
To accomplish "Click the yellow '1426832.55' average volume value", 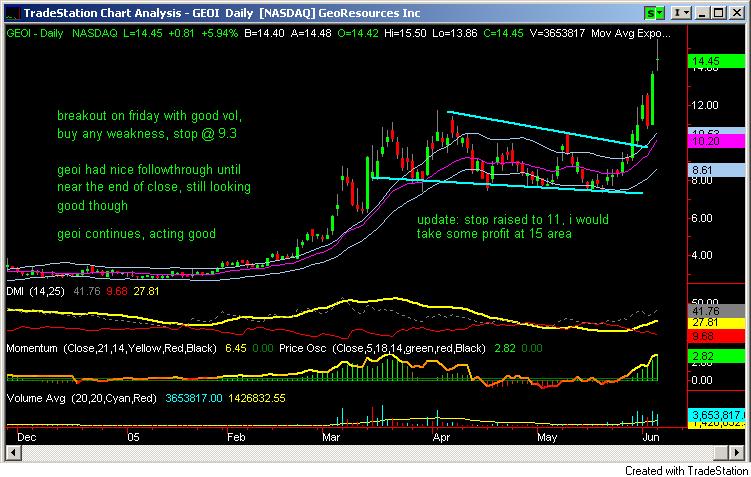I will click(257, 398).
